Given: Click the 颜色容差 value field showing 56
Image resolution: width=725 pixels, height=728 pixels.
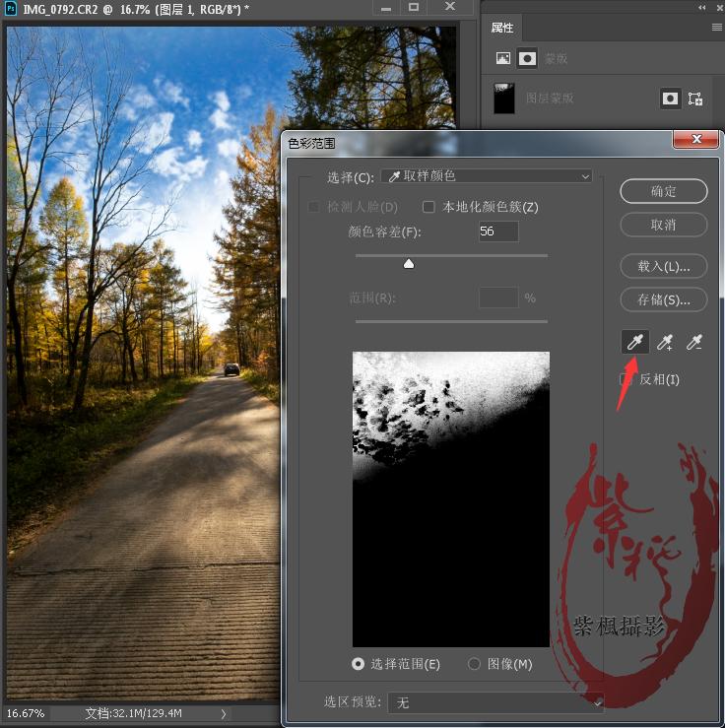Looking at the screenshot, I should point(498,232).
